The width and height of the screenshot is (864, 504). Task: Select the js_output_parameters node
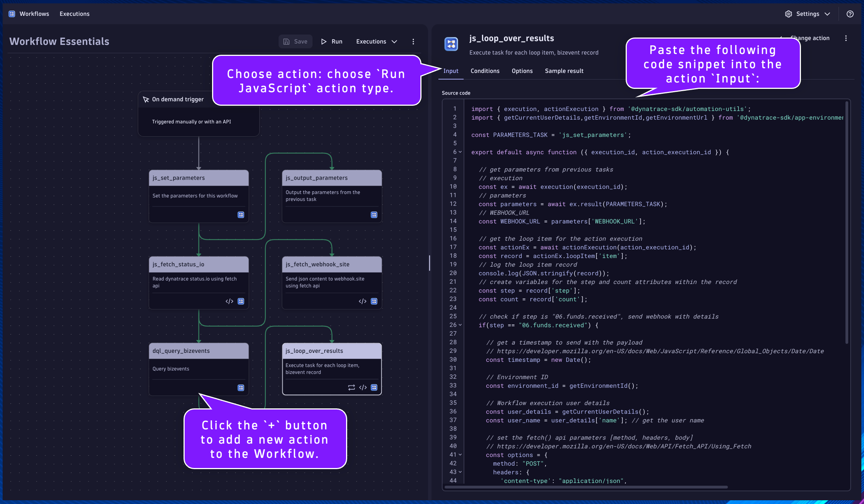332,196
